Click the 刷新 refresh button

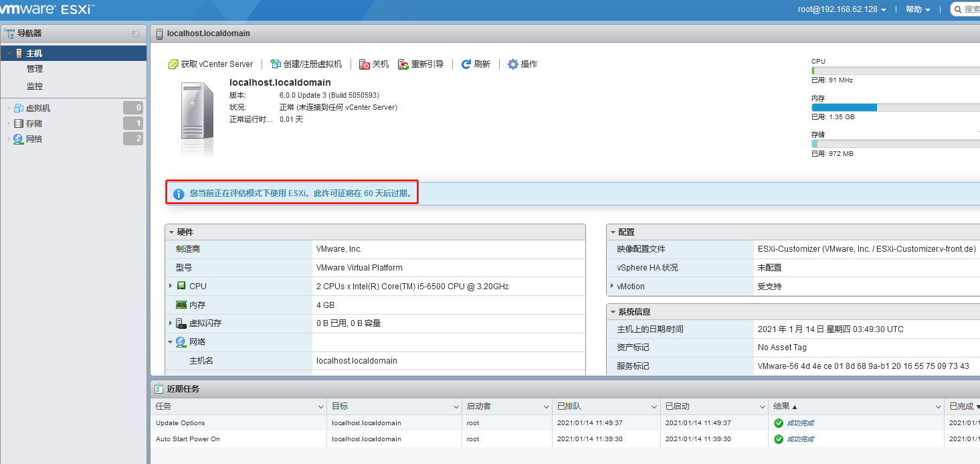pos(476,64)
